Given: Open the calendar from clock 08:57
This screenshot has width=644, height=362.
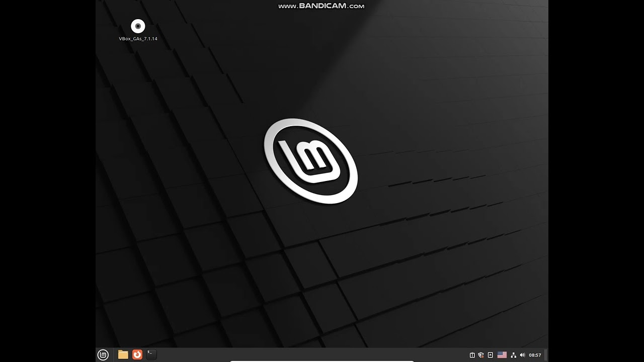Looking at the screenshot, I should pyautogui.click(x=535, y=355).
